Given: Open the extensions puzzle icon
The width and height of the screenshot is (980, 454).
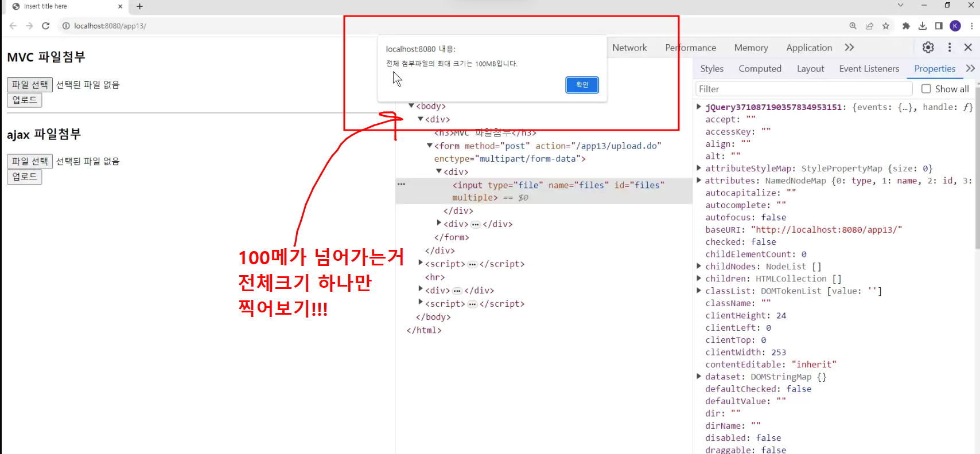Looking at the screenshot, I should click(x=906, y=26).
